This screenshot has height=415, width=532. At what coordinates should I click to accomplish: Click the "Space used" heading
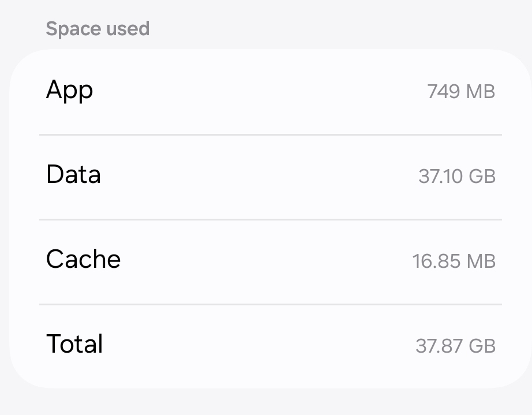[x=98, y=29]
